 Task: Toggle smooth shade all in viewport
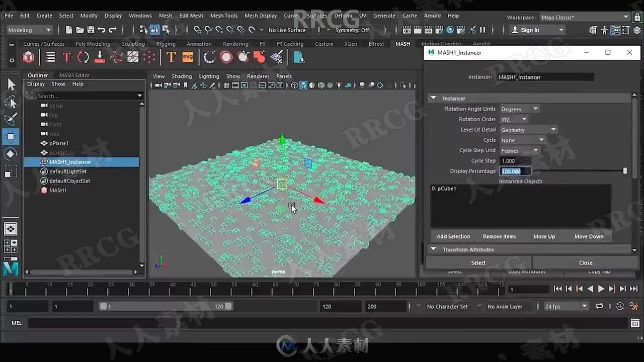click(x=303, y=85)
